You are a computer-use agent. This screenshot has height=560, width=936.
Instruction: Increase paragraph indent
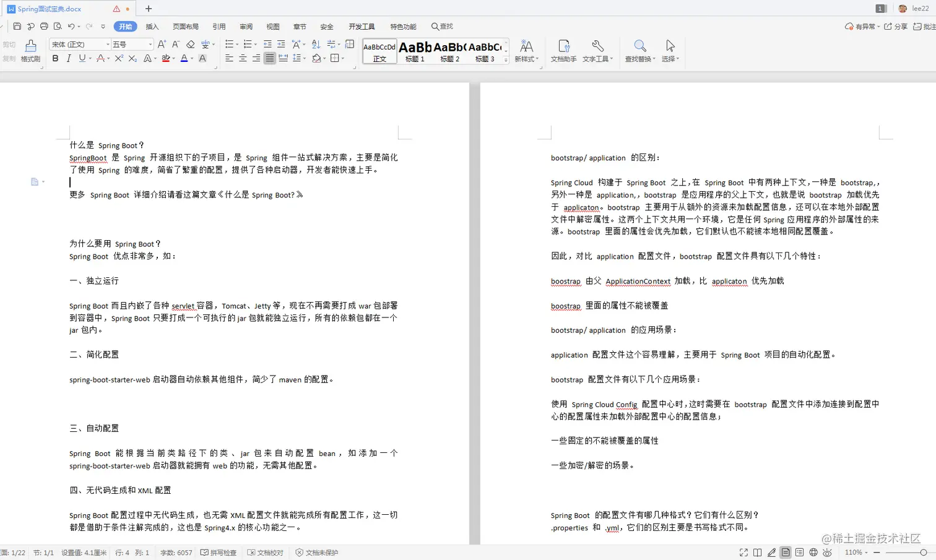coord(281,44)
